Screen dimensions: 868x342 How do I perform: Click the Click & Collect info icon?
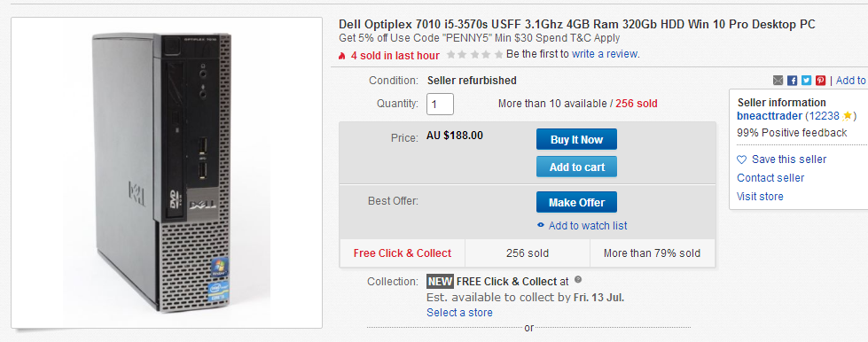(578, 279)
